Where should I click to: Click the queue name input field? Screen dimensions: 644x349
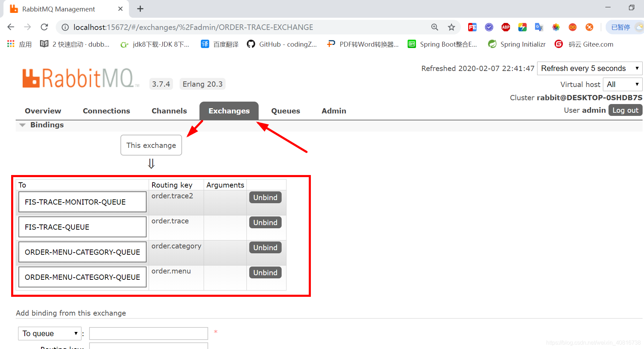click(149, 333)
